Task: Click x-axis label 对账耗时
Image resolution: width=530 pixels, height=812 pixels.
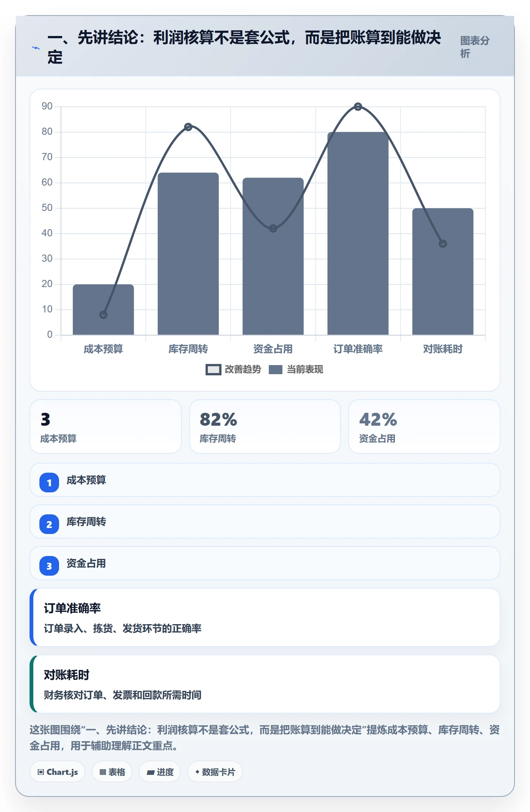Action: click(443, 349)
